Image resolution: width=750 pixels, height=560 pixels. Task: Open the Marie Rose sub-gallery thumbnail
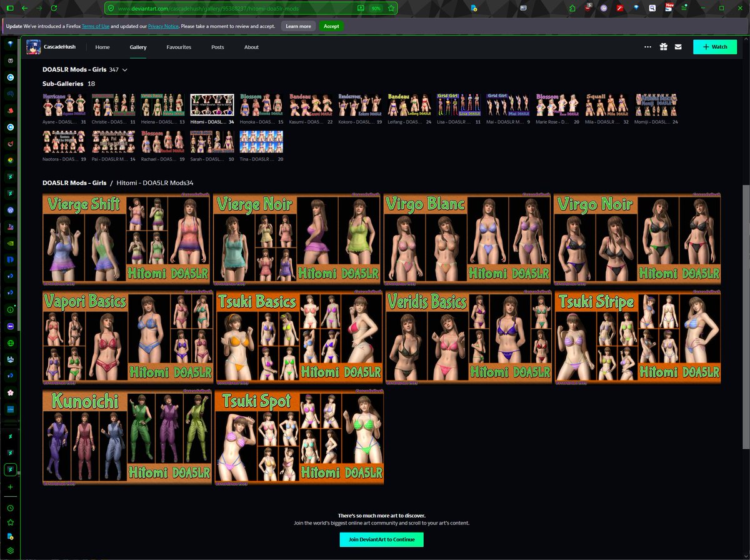(x=557, y=105)
